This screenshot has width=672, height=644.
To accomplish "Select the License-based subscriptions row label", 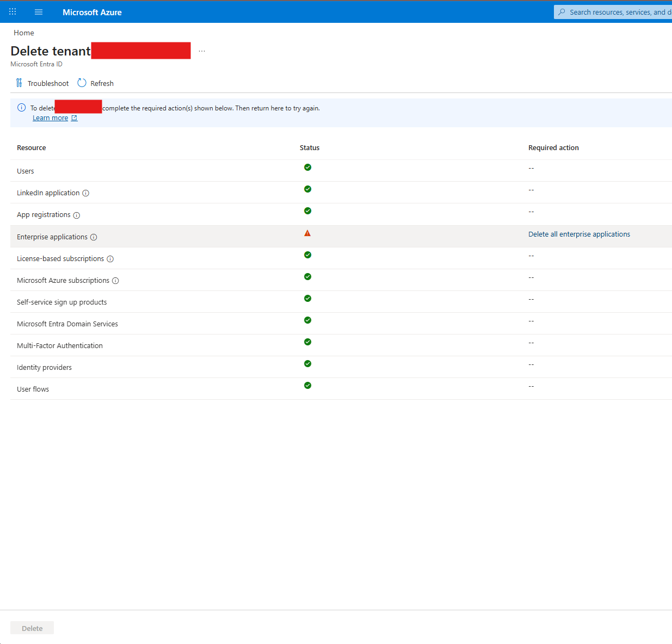I will coord(60,259).
